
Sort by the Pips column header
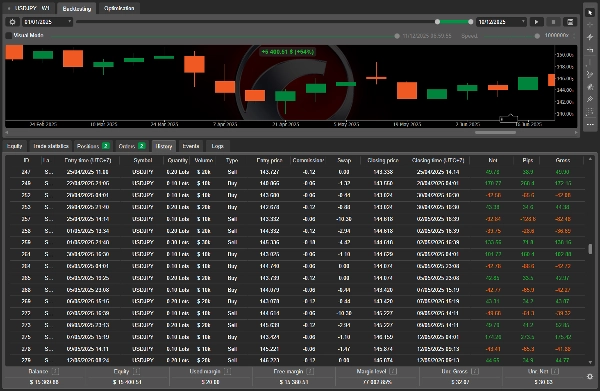[x=528, y=160]
